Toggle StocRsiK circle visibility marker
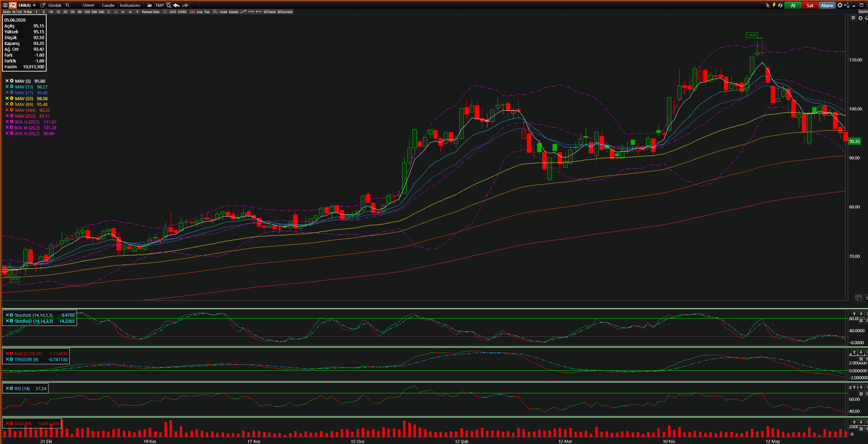 coord(11,315)
